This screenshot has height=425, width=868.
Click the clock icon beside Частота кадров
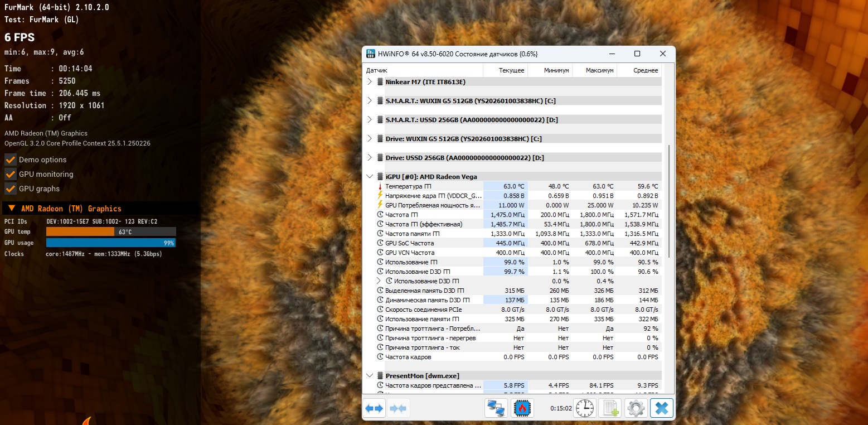(x=381, y=357)
